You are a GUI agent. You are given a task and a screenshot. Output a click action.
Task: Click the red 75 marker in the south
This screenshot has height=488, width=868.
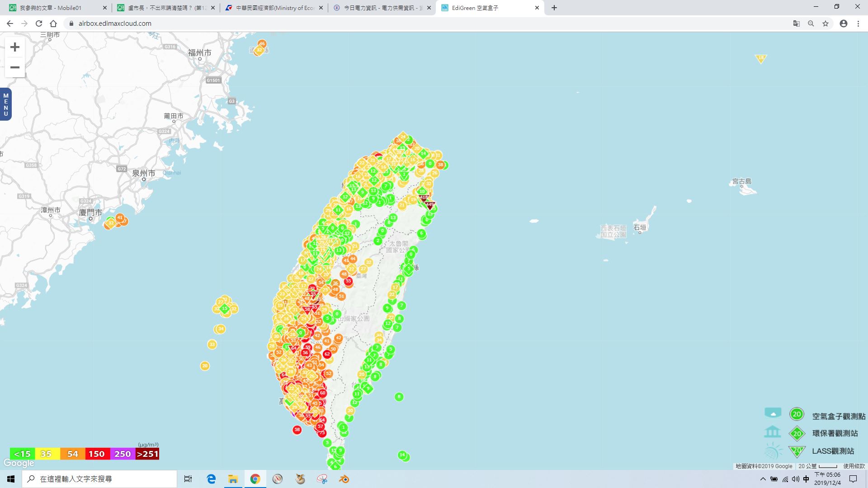[x=322, y=433]
